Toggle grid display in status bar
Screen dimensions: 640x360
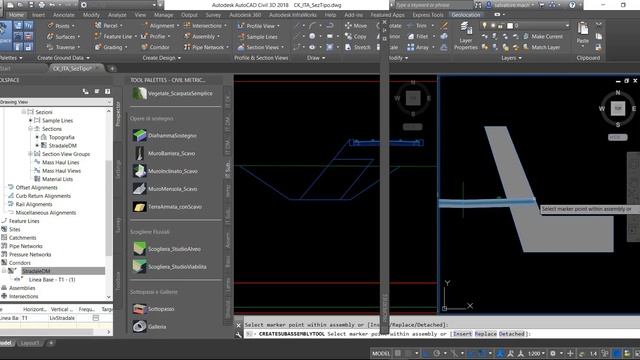click(398, 353)
